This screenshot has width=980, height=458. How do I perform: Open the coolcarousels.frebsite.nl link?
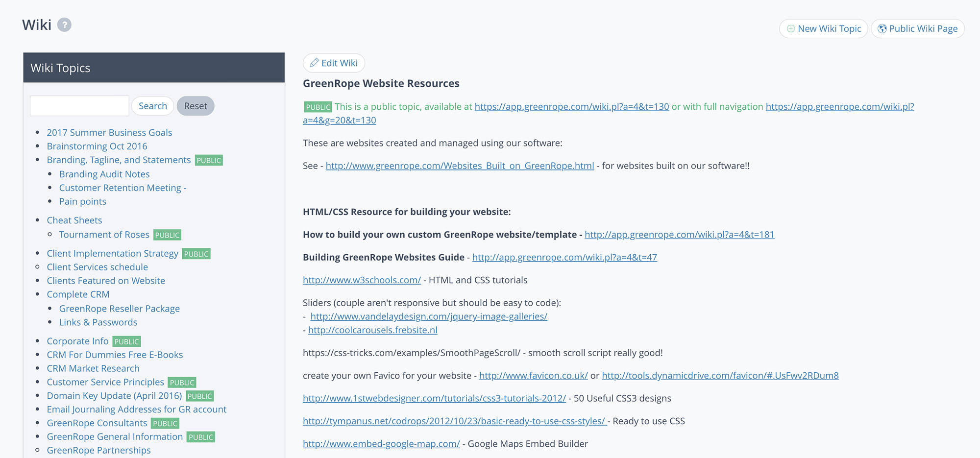pyautogui.click(x=373, y=330)
